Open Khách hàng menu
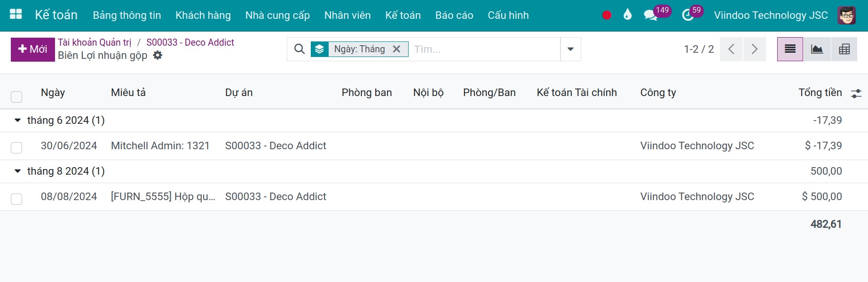The height and width of the screenshot is (282, 868). point(203,15)
